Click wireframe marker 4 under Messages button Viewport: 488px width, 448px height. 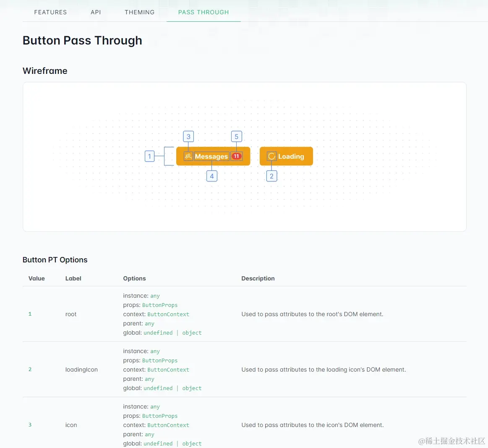[x=212, y=176]
